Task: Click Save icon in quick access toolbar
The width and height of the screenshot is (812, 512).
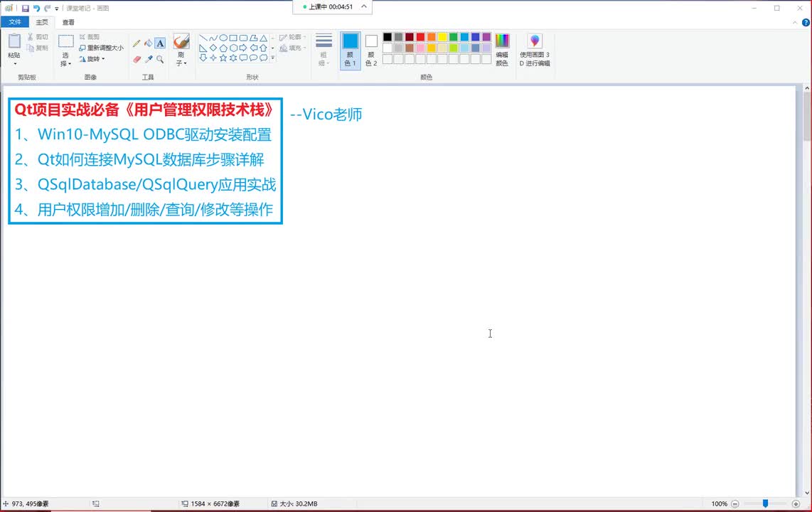Action: click(x=25, y=9)
